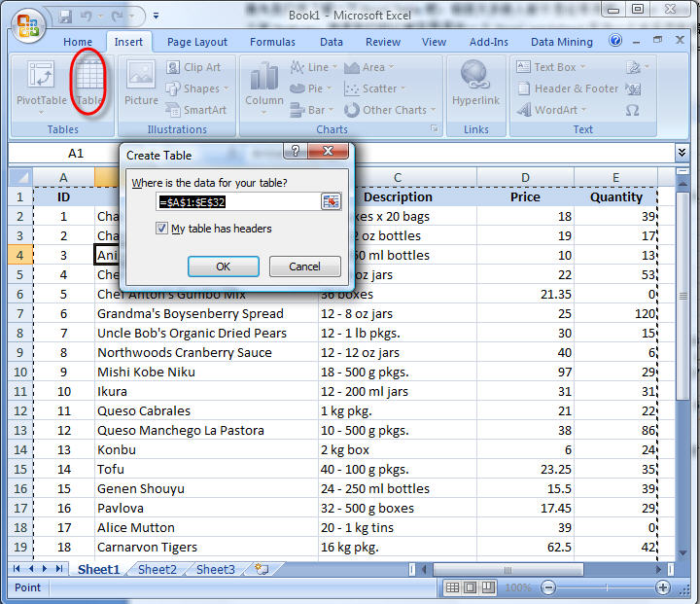Open Excel Help question mark
Image resolution: width=700 pixels, height=604 pixels.
(x=615, y=41)
